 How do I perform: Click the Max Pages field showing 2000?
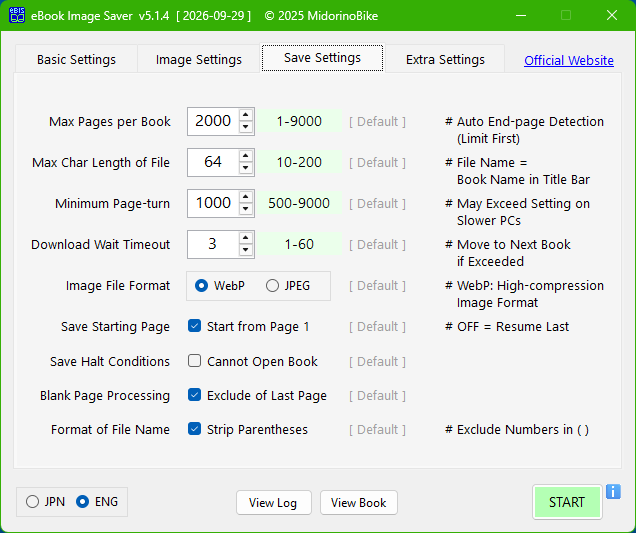tap(213, 121)
